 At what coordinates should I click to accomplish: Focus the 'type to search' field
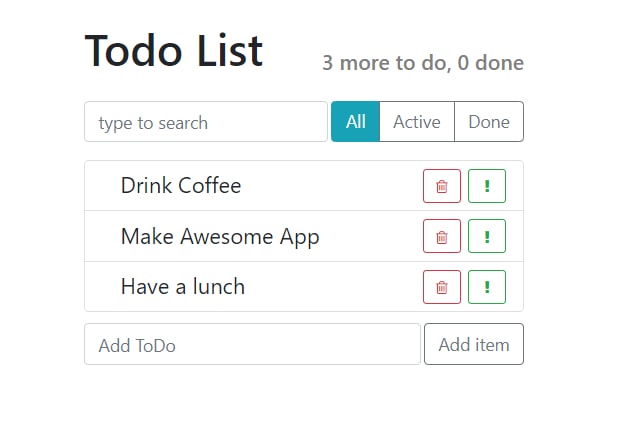tap(206, 122)
